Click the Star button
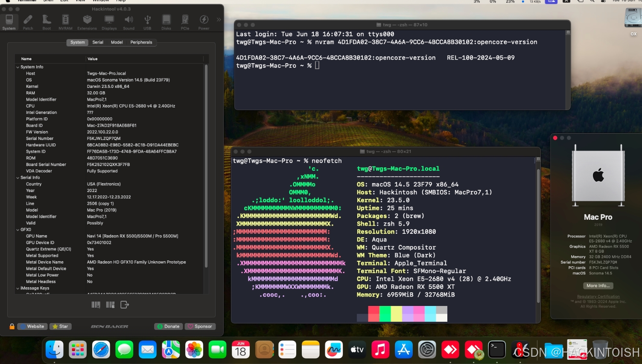The height and width of the screenshot is (364, 642). pyautogui.click(x=60, y=326)
